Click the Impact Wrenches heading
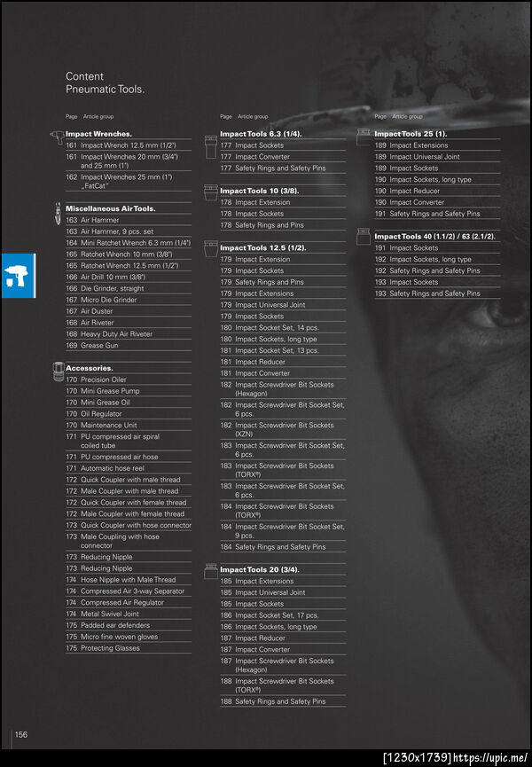The width and height of the screenshot is (532, 767). pyautogui.click(x=98, y=134)
